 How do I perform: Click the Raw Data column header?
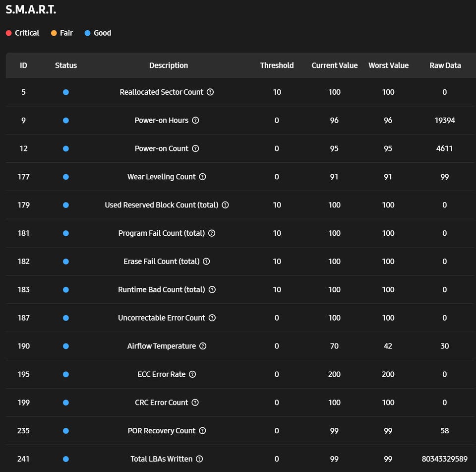tap(445, 66)
